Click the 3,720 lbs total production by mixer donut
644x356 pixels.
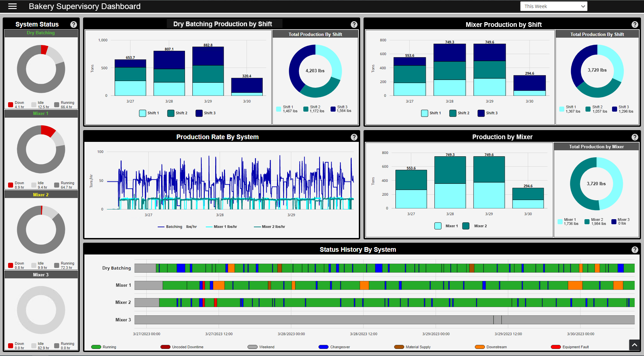coord(597,184)
